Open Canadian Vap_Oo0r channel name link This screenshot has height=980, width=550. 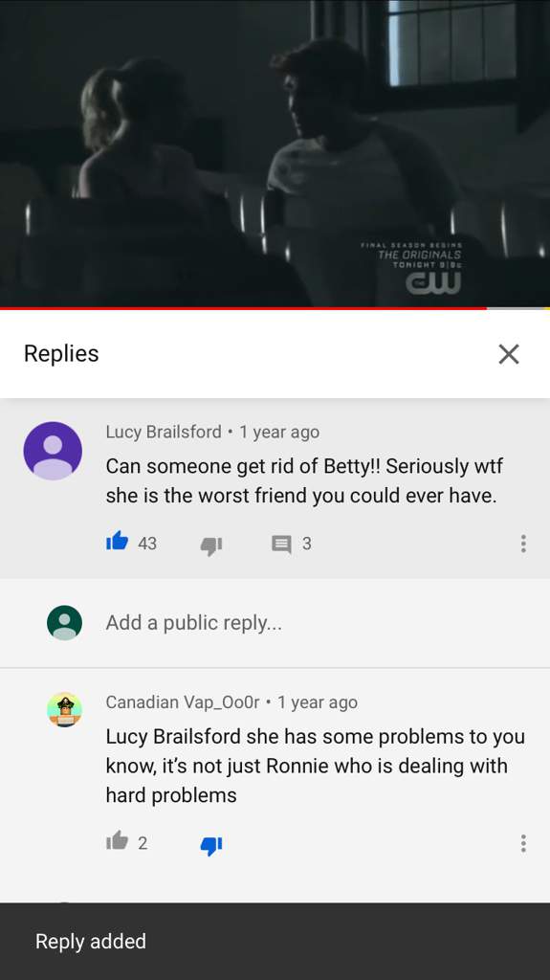[182, 702]
